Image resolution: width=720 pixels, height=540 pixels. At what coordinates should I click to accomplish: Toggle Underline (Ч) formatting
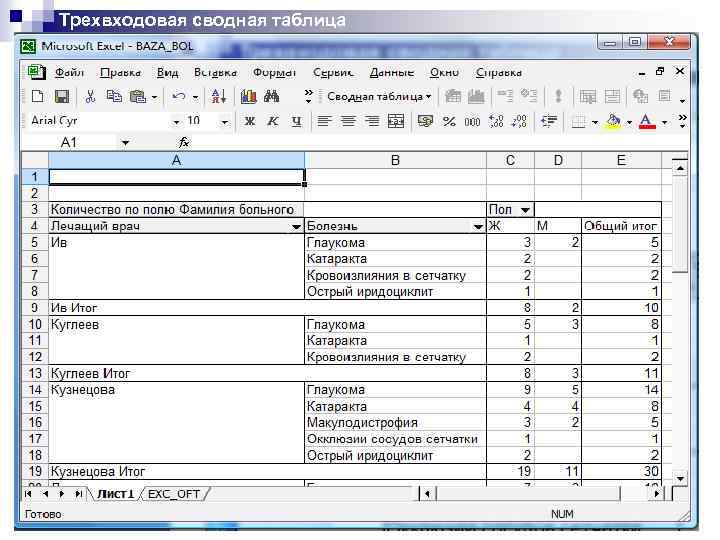(x=297, y=121)
